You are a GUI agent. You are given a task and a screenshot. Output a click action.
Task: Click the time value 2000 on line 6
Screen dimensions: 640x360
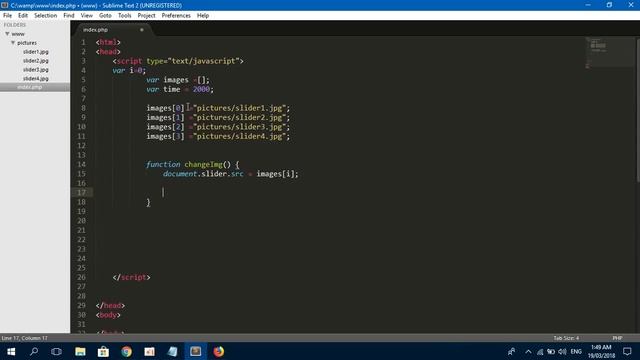point(201,89)
